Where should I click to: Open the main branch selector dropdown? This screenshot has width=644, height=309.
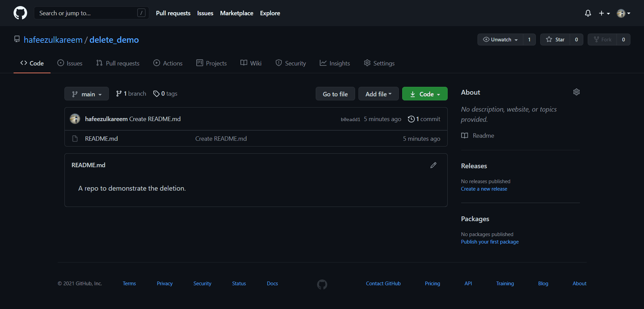pos(86,94)
